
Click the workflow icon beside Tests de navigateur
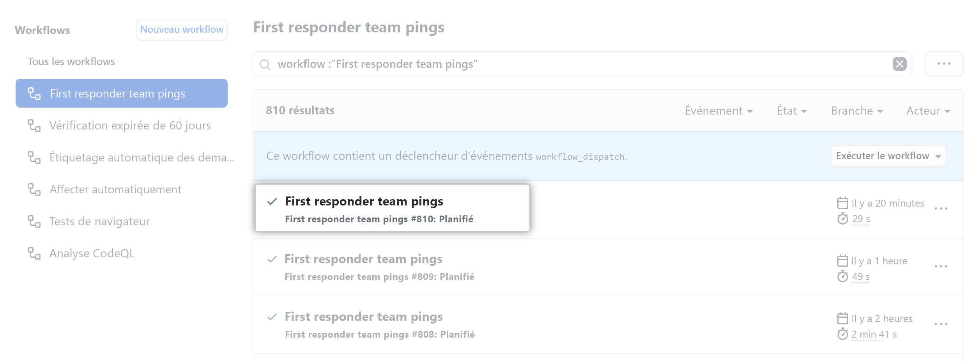tap(35, 221)
